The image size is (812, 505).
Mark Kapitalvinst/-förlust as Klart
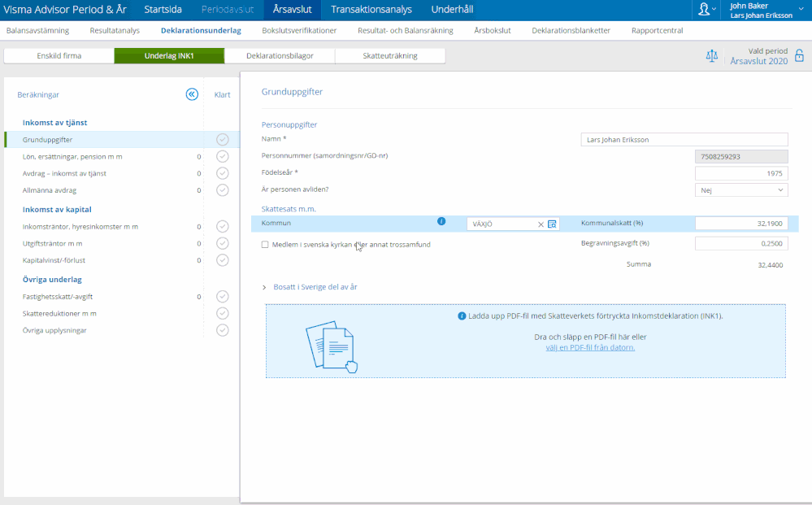(222, 260)
